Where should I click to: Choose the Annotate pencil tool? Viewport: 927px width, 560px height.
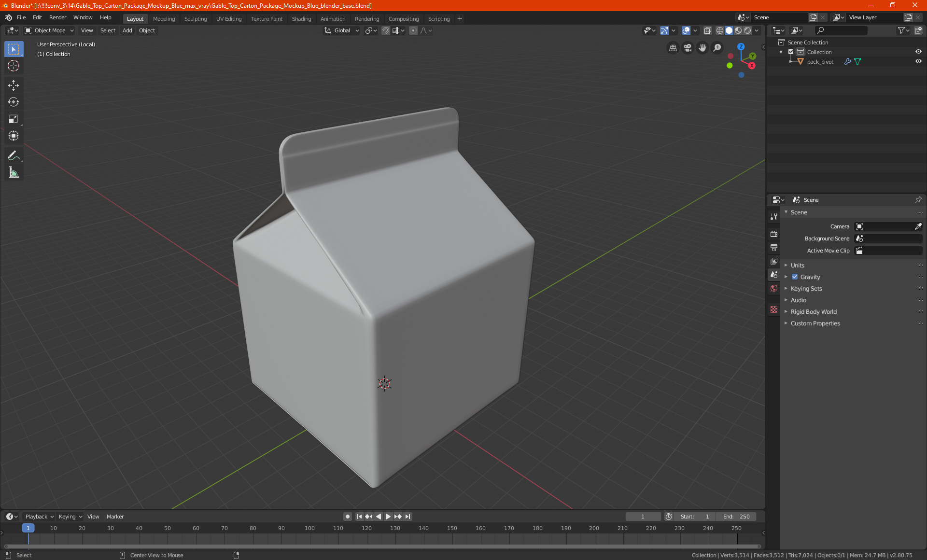click(14, 155)
